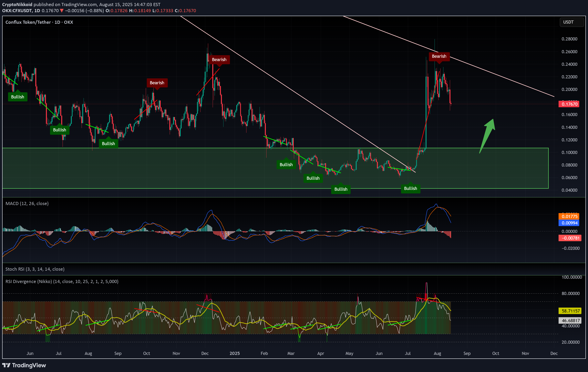This screenshot has width=588, height=372.
Task: Click the 0.06000 price axis label
Action: tap(569, 177)
